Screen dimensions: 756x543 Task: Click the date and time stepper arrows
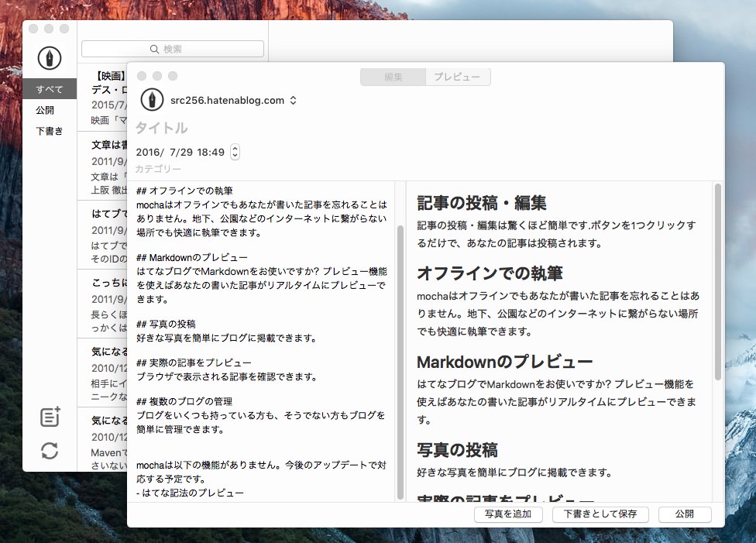(x=235, y=152)
